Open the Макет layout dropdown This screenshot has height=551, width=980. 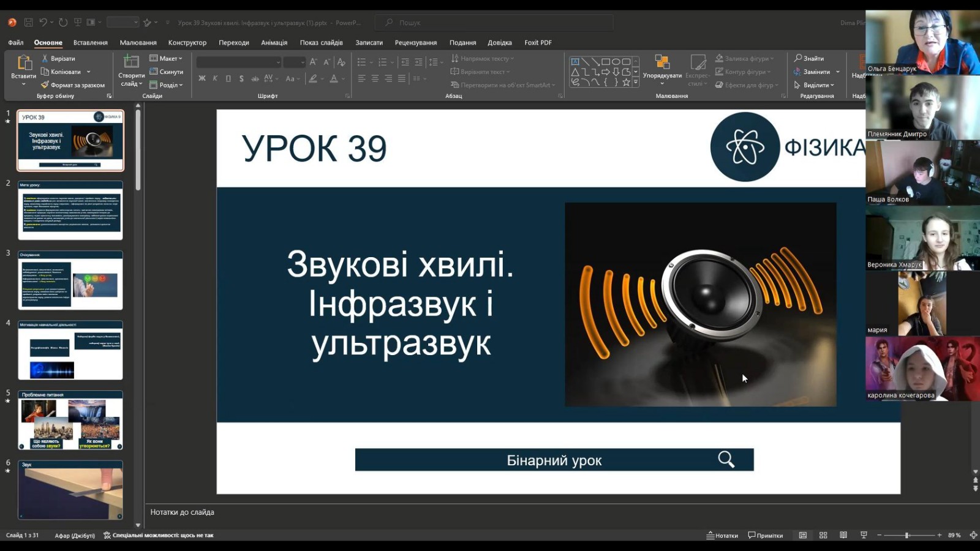click(x=166, y=58)
